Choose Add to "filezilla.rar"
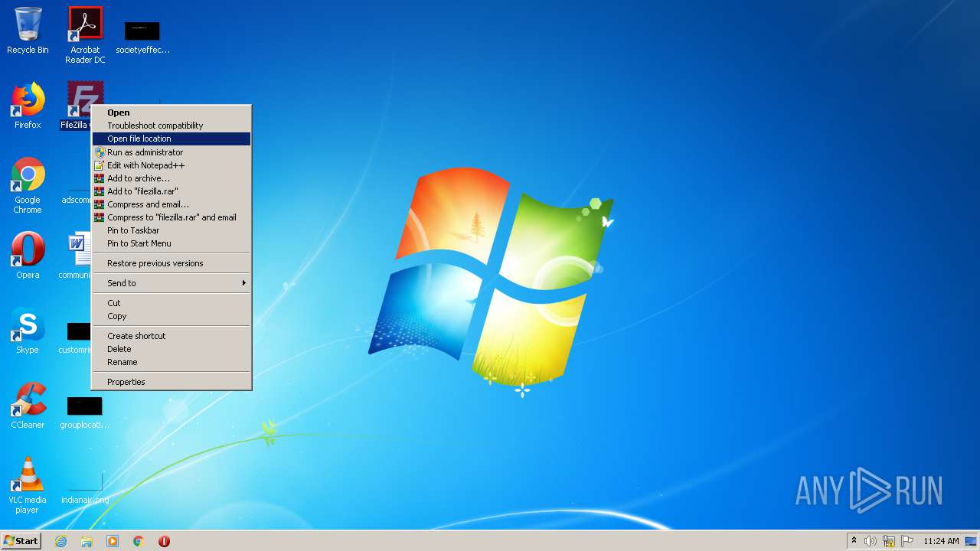The image size is (980, 551). (171, 191)
